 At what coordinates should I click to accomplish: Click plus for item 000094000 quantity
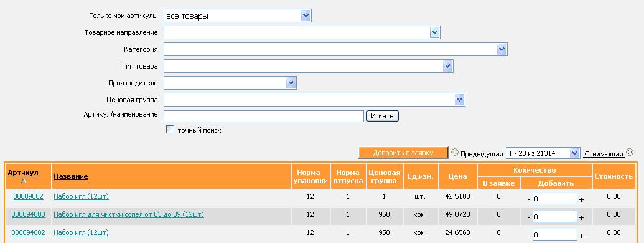581,218
